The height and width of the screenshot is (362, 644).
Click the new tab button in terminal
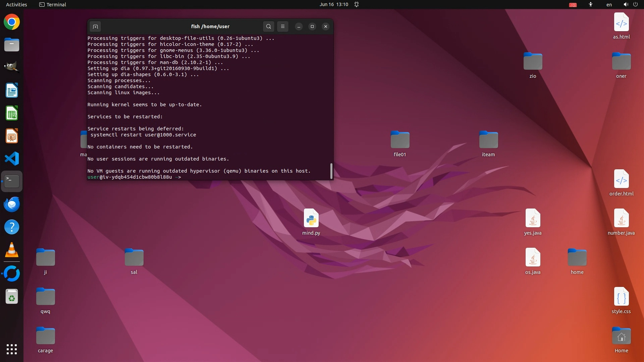(x=95, y=26)
